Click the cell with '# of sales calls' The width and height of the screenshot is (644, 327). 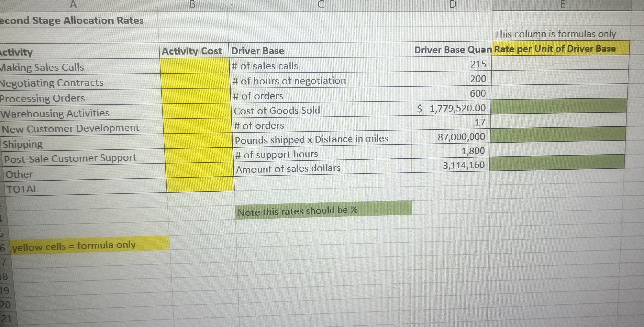click(265, 66)
